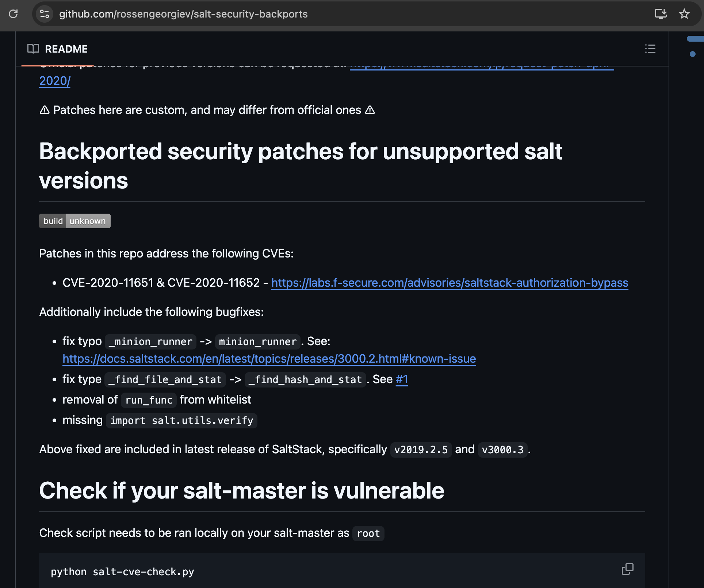Click the blue scrollbar thumb at top right
The height and width of the screenshot is (588, 704).
click(695, 39)
